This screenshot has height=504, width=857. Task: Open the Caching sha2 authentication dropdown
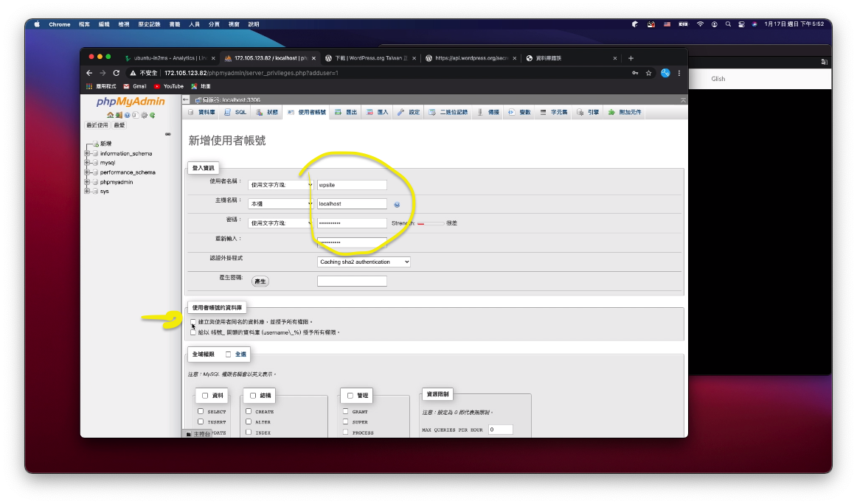[x=364, y=262]
